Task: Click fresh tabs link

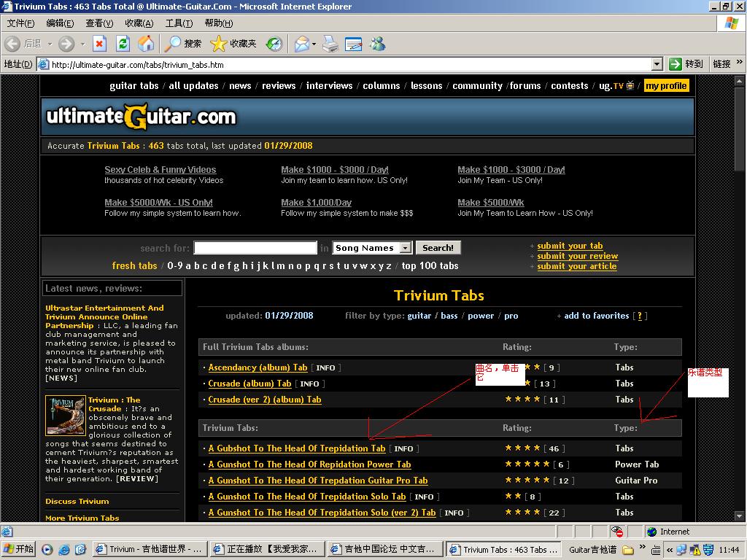Action: point(134,265)
